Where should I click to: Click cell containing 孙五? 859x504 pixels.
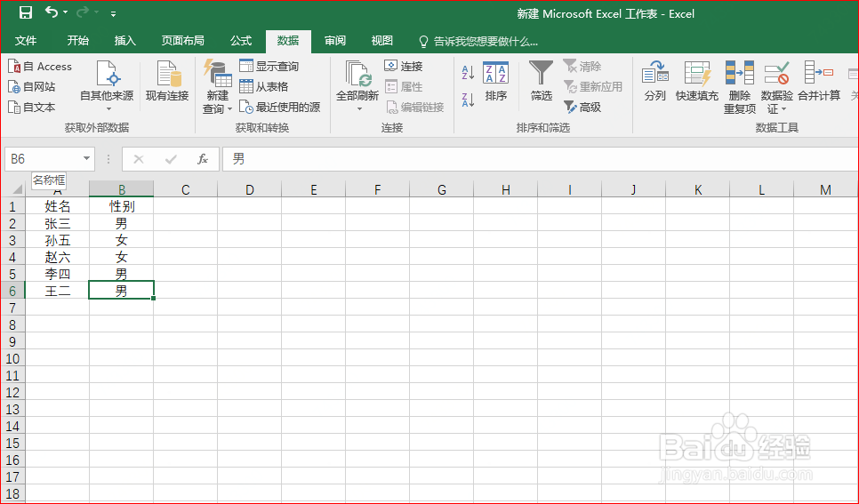[x=58, y=240]
